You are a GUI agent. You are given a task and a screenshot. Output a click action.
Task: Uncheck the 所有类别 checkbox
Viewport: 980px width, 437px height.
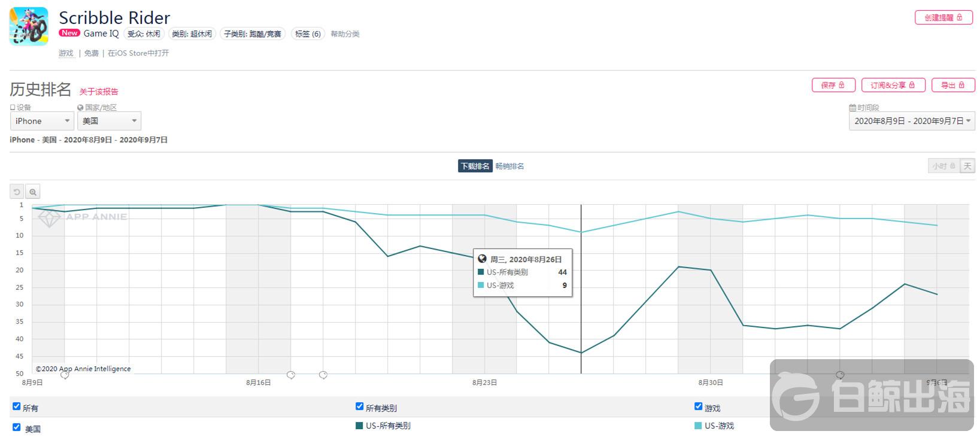(x=360, y=406)
